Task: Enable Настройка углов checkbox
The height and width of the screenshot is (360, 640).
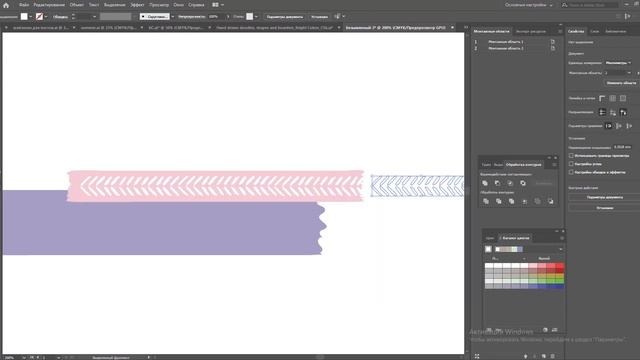Action: [x=571, y=164]
